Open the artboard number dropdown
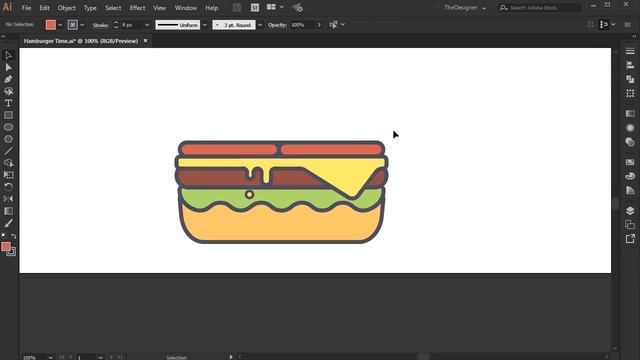Image resolution: width=640 pixels, height=360 pixels. (100, 357)
